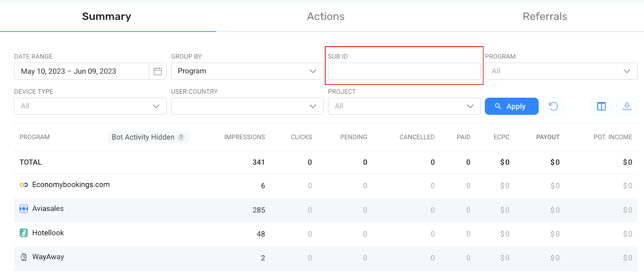Expand the Project filter dropdown
This screenshot has width=644, height=276.
point(404,106)
